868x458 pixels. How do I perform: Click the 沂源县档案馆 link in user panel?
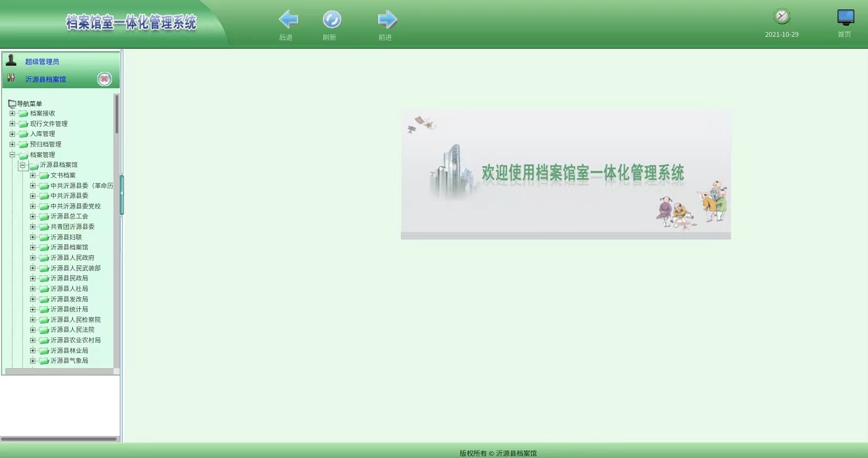[46, 80]
